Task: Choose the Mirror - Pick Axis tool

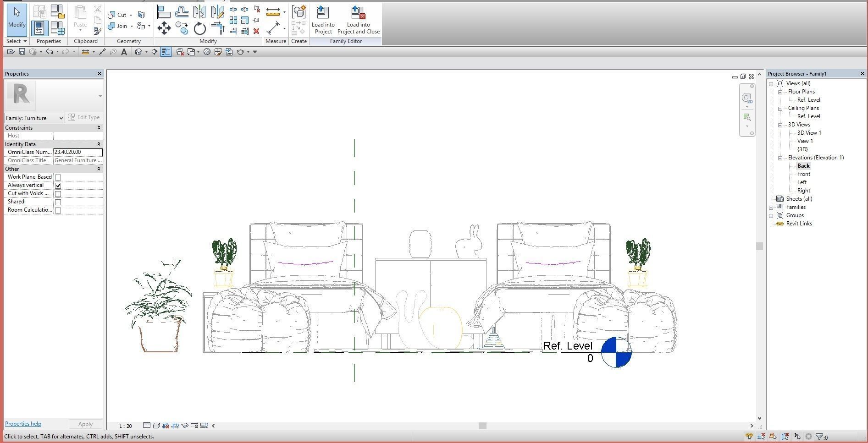Action: (199, 12)
